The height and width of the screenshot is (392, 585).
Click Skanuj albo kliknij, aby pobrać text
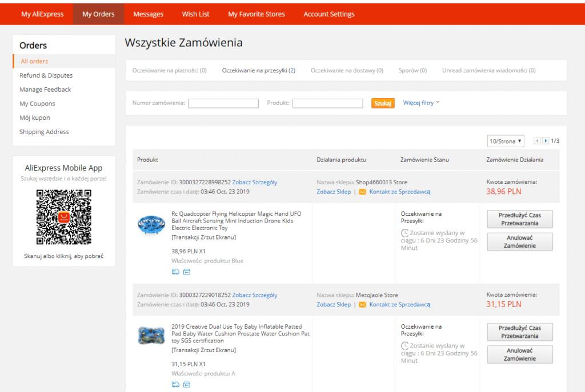tap(64, 256)
